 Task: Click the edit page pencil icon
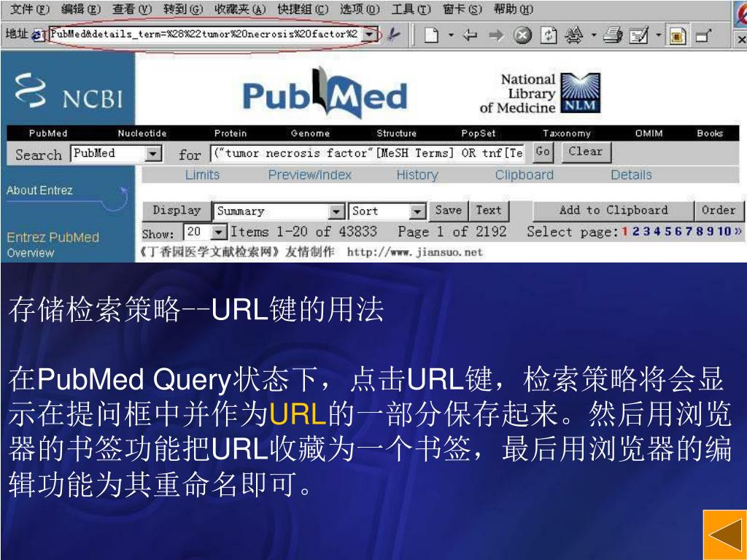[638, 35]
